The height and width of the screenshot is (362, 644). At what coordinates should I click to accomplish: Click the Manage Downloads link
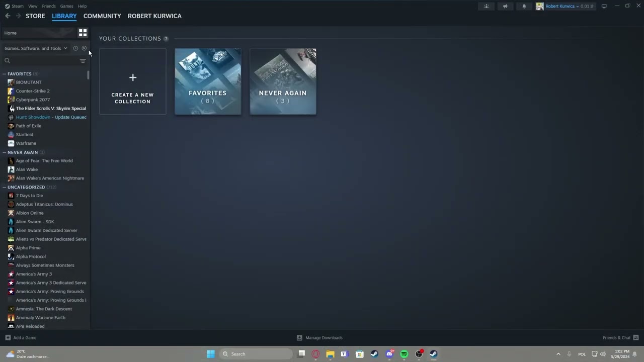tap(324, 338)
